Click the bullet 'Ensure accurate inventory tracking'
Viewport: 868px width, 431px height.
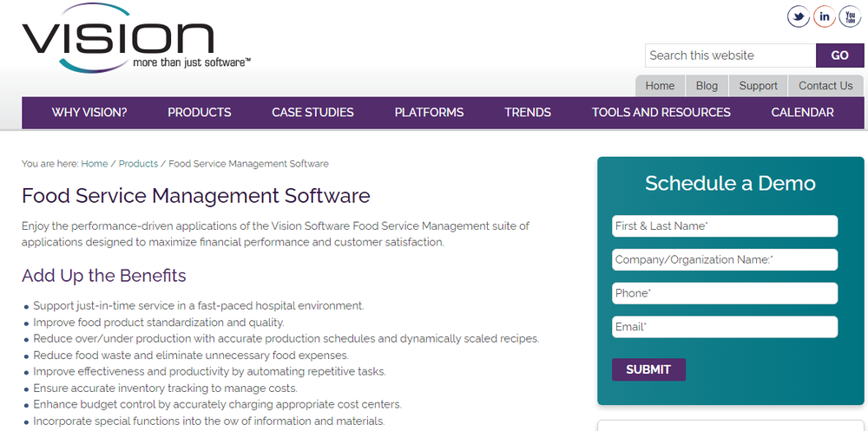click(x=166, y=389)
